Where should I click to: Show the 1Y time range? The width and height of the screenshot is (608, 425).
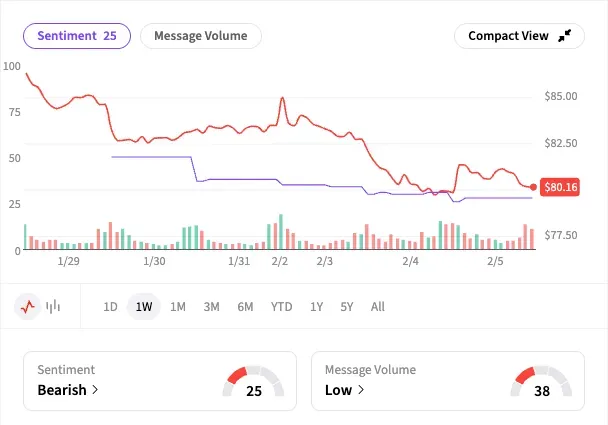coord(316,307)
